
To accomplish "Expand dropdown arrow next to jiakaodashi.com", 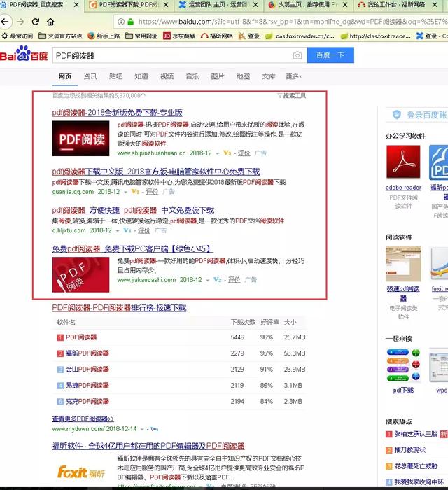I will point(207,280).
